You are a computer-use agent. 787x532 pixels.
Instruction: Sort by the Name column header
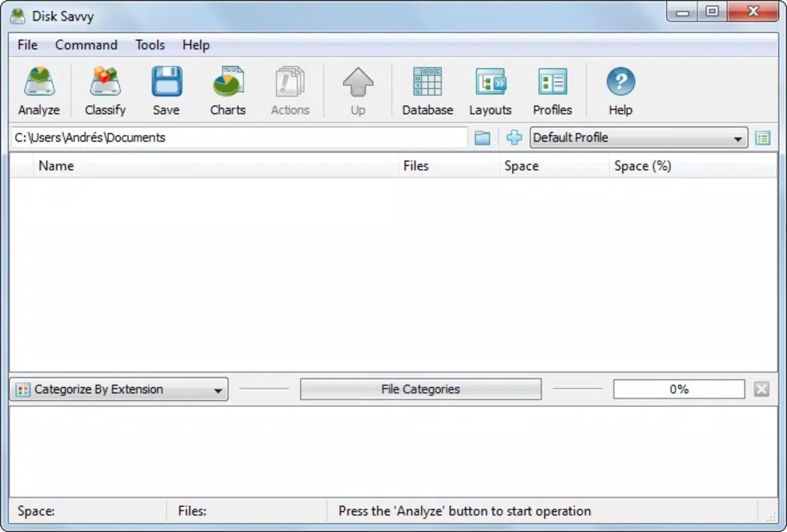pos(216,166)
